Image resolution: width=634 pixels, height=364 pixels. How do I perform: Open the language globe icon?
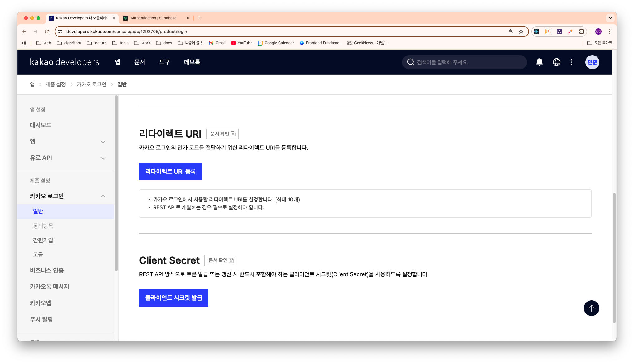coord(556,62)
